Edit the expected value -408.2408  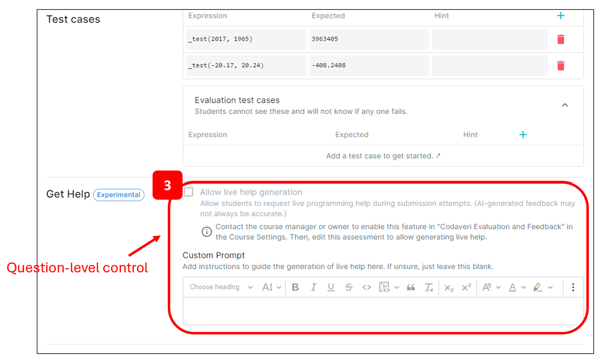369,65
